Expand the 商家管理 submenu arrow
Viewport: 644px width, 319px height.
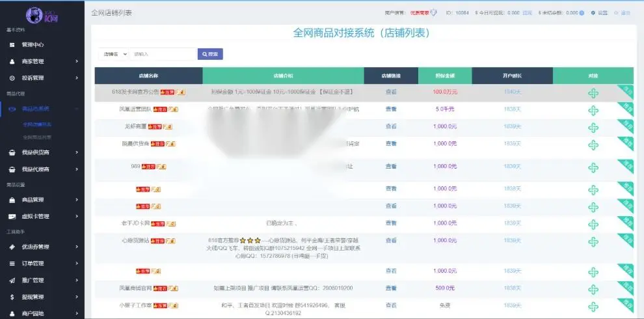click(x=77, y=61)
